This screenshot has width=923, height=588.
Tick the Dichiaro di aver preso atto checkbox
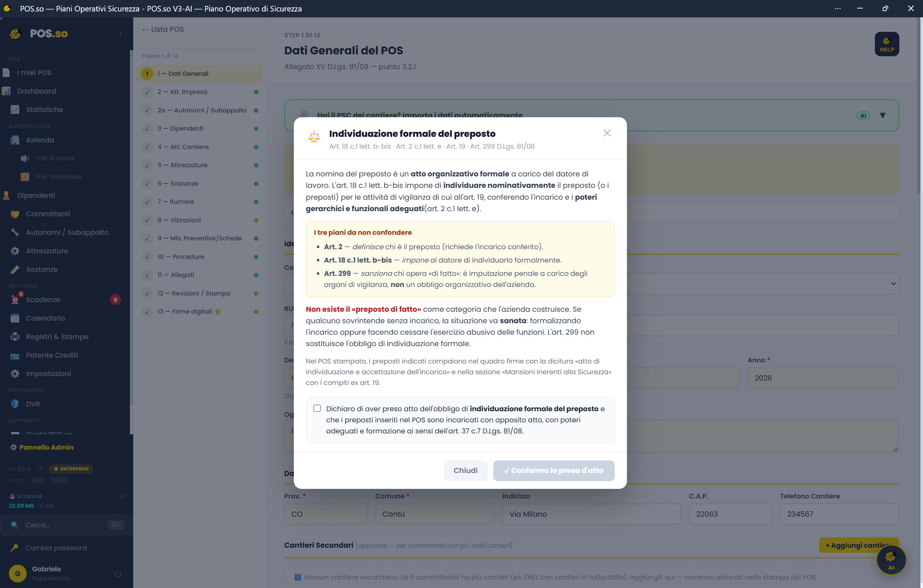point(317,408)
